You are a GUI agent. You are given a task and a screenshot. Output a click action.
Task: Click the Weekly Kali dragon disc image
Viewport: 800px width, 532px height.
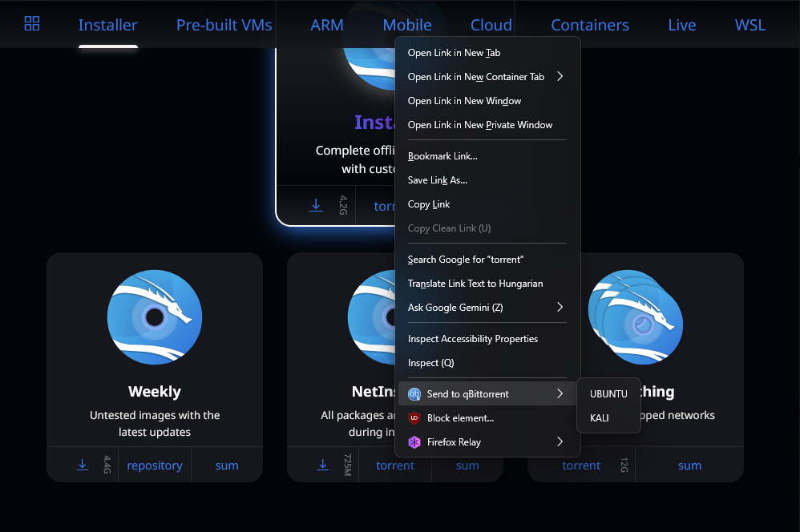[x=155, y=317]
